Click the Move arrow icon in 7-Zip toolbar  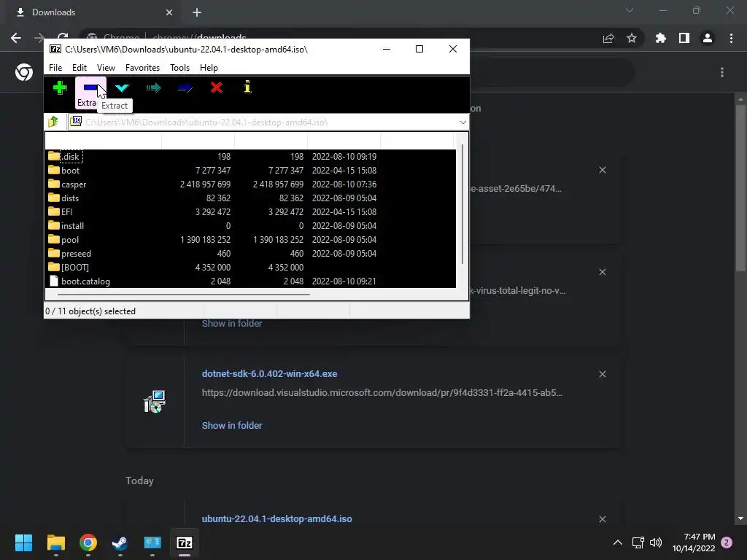coord(185,87)
